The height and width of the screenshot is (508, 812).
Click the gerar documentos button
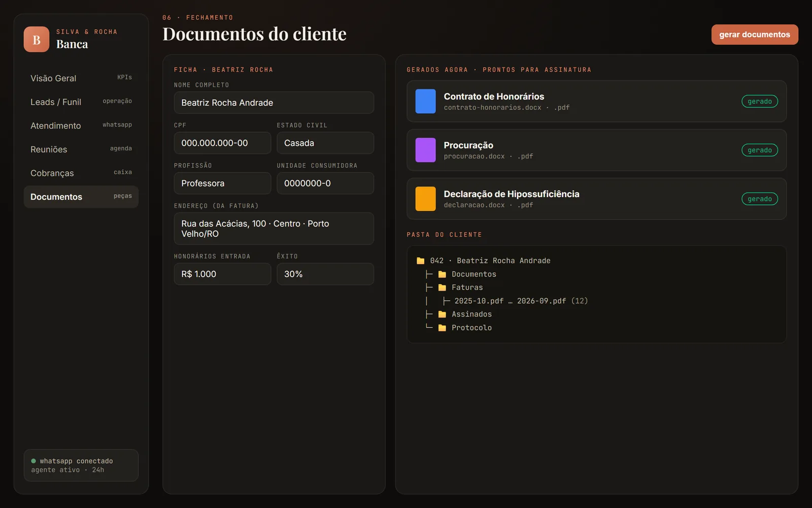pyautogui.click(x=755, y=35)
